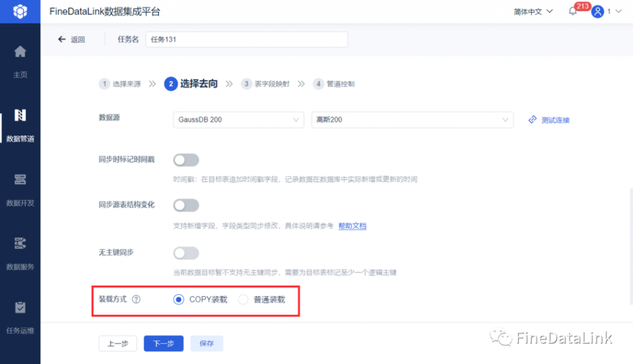Open the 数据开发 sidebar icon
Screen dimensions: 633x364
coord(20,179)
